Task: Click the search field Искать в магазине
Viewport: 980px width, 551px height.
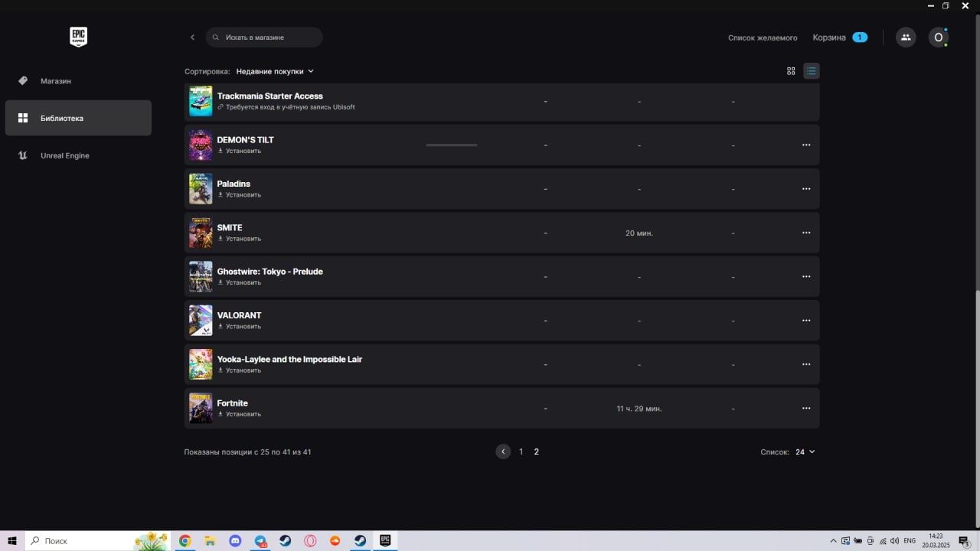Action: coord(264,37)
